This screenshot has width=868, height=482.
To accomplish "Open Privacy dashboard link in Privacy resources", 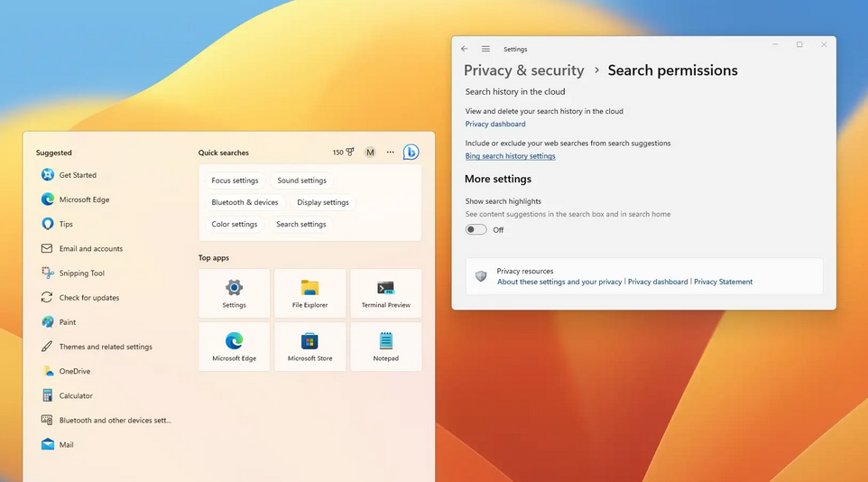I will [658, 282].
